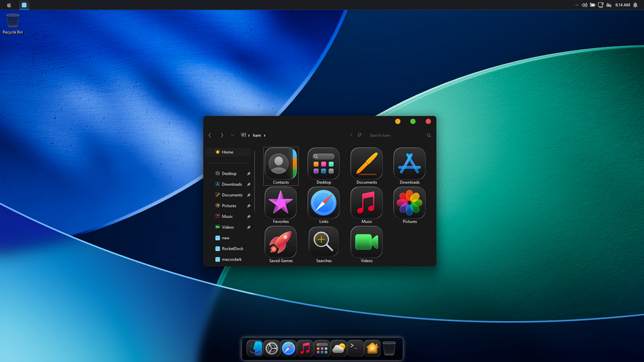This screenshot has height=362, width=644.
Task: Select Home in the sidebar
Action: tap(228, 152)
